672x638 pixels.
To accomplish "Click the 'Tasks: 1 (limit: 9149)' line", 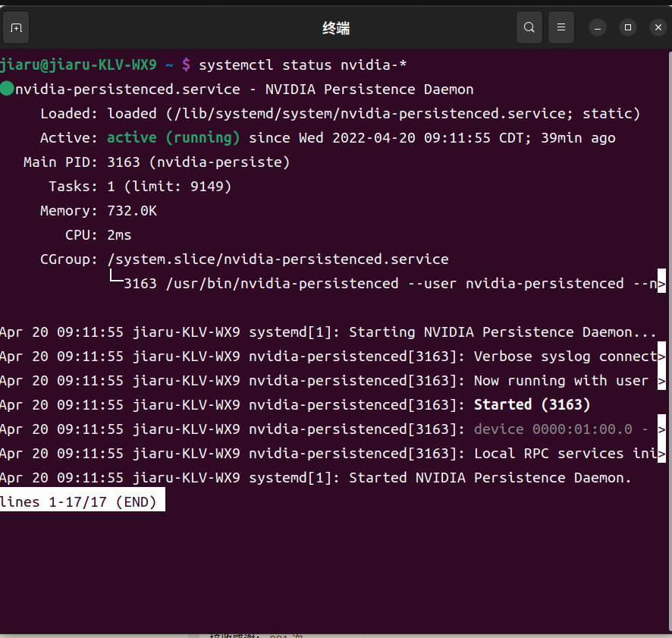I will (x=140, y=187).
